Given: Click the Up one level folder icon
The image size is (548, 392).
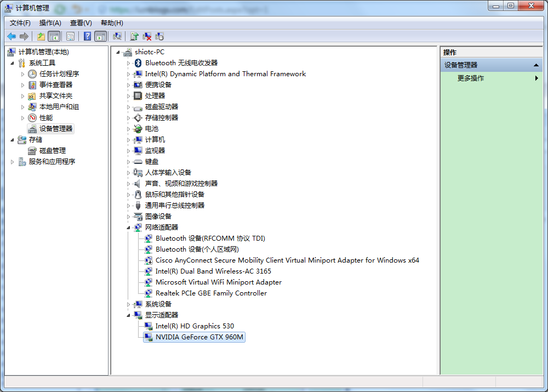Looking at the screenshot, I should 41,36.
